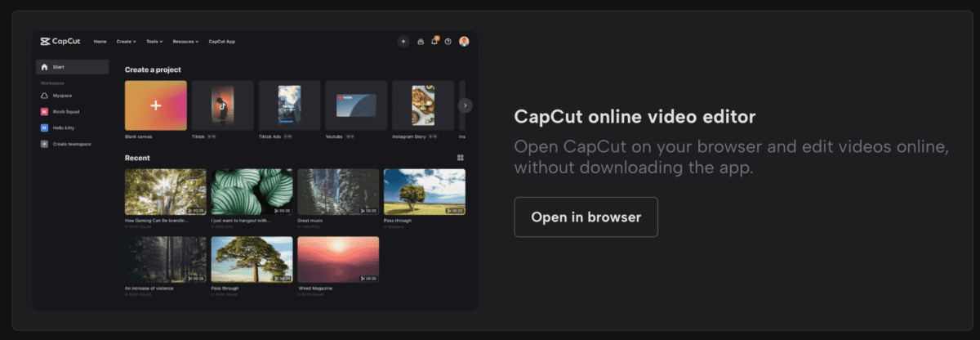The image size is (980, 340).
Task: Create a Blank canvas project
Action: 155,105
